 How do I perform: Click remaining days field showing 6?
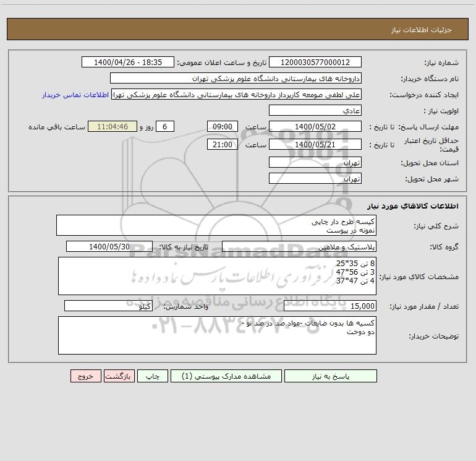click(165, 126)
